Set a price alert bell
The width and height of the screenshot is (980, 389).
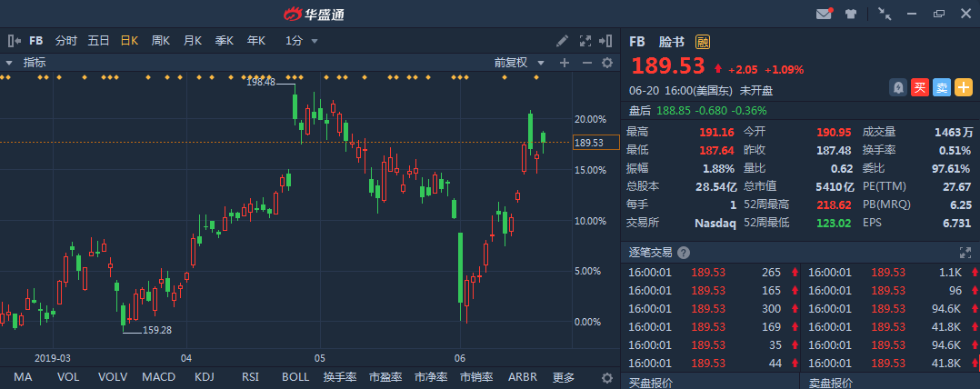point(898,87)
